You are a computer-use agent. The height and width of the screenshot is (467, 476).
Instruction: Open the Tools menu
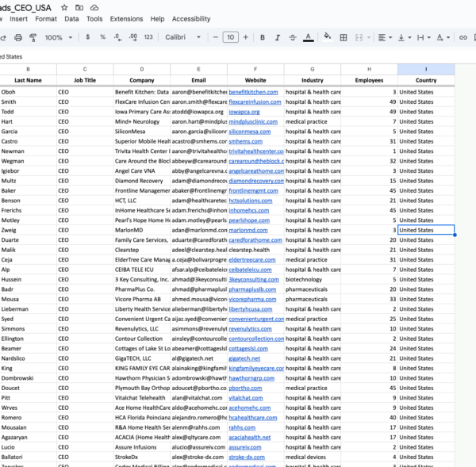[94, 19]
